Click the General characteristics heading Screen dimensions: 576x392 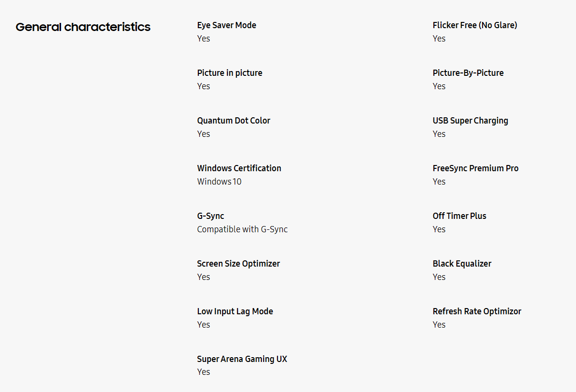point(83,27)
